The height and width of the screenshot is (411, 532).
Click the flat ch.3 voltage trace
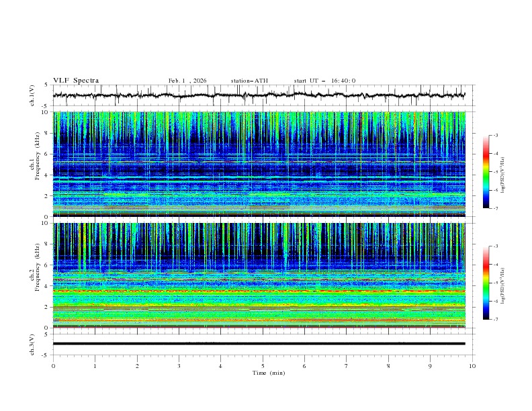click(x=259, y=344)
